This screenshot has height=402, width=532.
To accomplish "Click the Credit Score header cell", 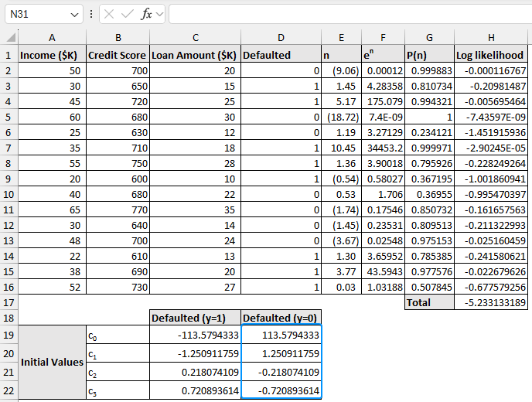I will (x=118, y=55).
